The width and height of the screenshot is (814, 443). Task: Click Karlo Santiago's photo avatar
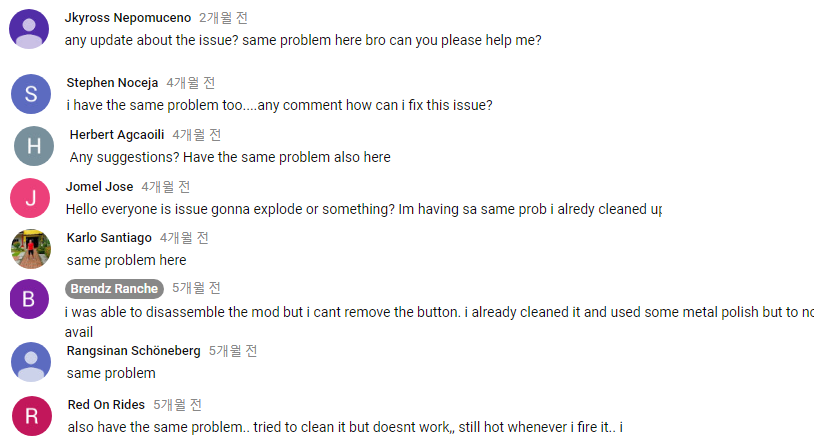[31, 249]
